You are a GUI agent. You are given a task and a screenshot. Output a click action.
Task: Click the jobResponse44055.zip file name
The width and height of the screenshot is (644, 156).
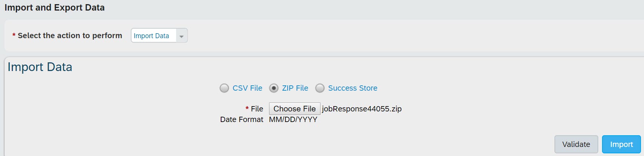pos(362,109)
